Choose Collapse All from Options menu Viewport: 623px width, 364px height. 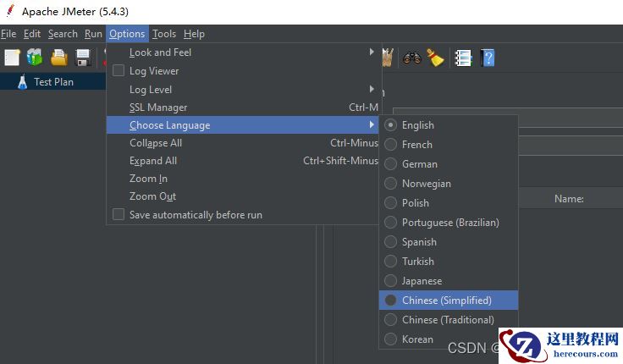tap(243, 143)
